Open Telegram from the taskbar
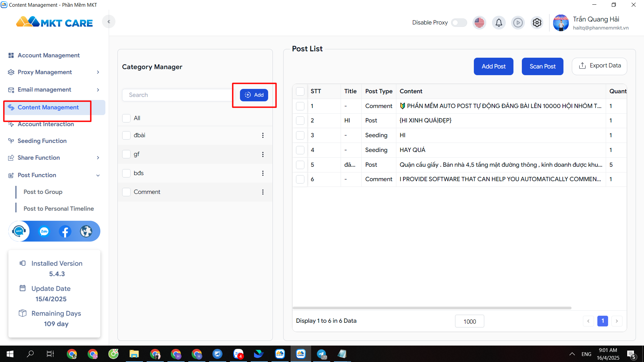Screen dimensions: 644x362 point(321,354)
